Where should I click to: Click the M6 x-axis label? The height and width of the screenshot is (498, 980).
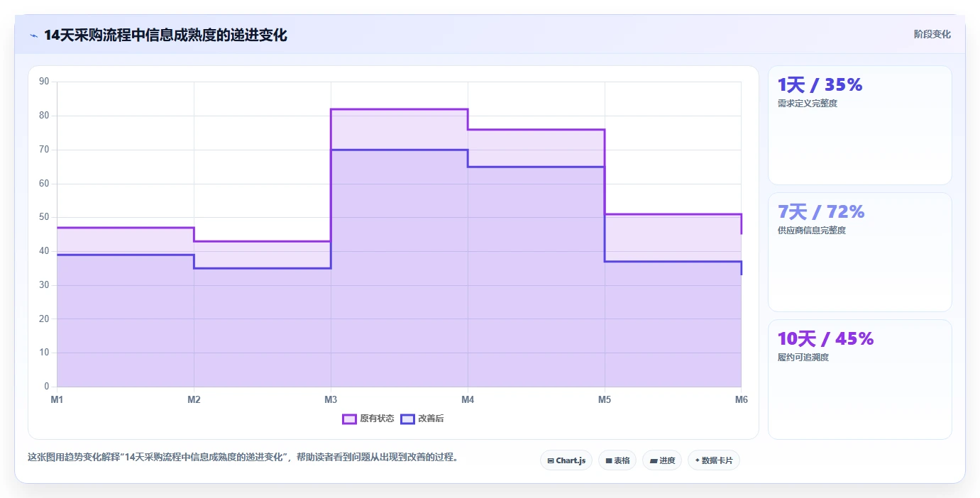tap(741, 399)
